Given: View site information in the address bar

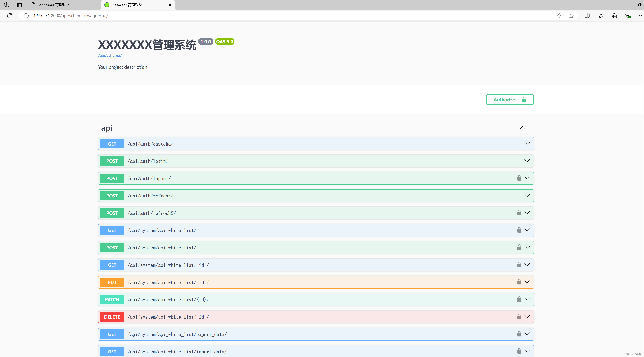Looking at the screenshot, I should (26, 15).
